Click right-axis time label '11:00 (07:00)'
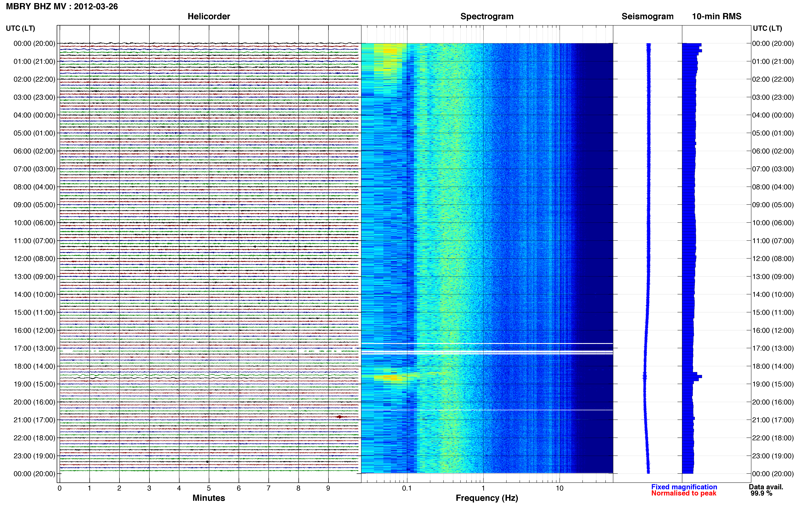 pyautogui.click(x=773, y=241)
